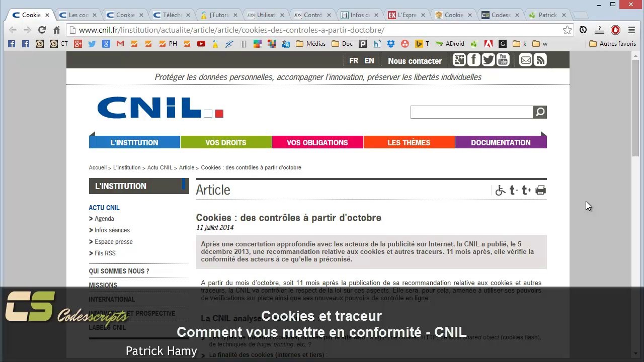This screenshot has width=644, height=362.
Task: Click in the CNIL site search field
Action: click(x=471, y=112)
